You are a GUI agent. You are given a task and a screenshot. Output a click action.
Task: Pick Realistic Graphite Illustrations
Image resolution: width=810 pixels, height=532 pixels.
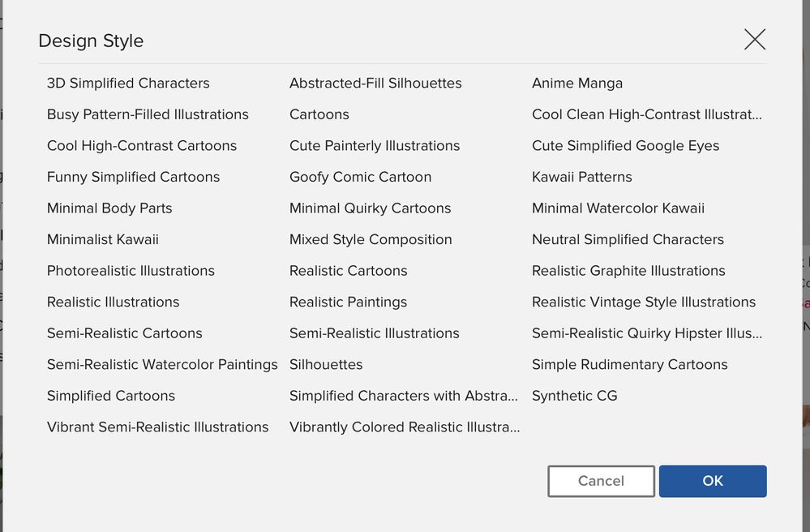[628, 271]
